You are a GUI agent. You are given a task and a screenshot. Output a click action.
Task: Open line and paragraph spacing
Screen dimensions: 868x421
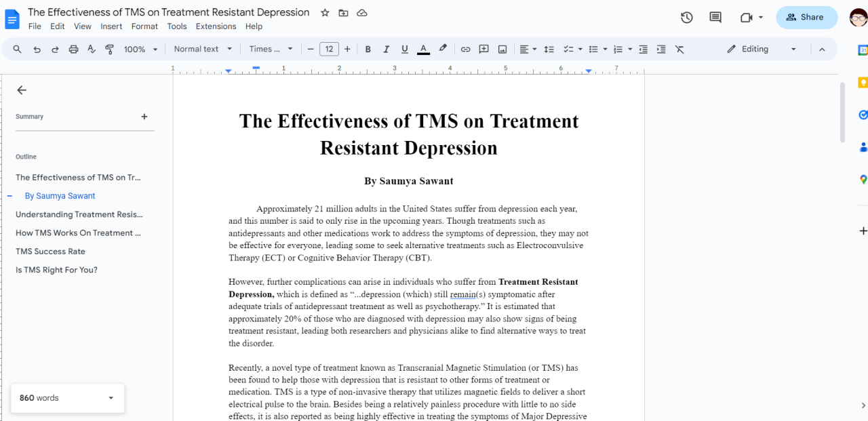tap(549, 49)
